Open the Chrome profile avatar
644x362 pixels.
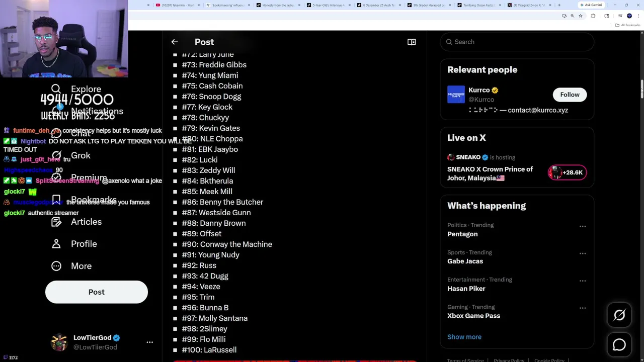click(629, 16)
